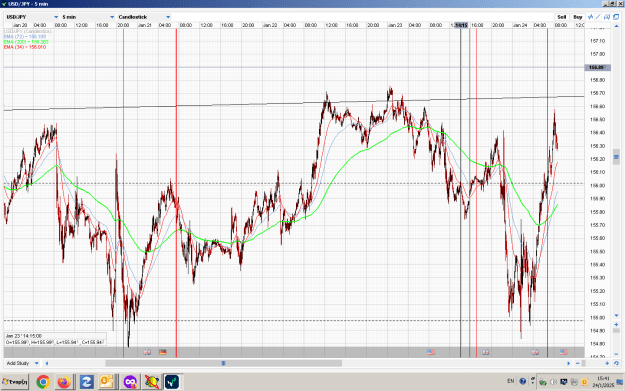
Task: Click the safely remove hardware tray icon
Action: [543, 382]
